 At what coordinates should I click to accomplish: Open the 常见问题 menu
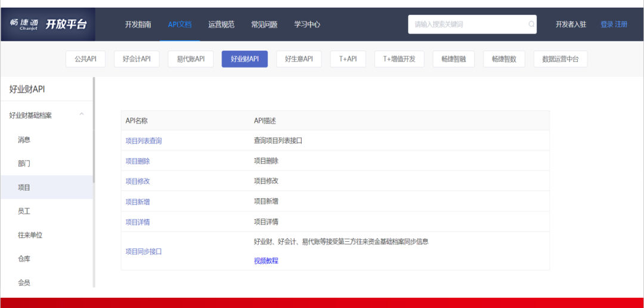click(x=264, y=24)
